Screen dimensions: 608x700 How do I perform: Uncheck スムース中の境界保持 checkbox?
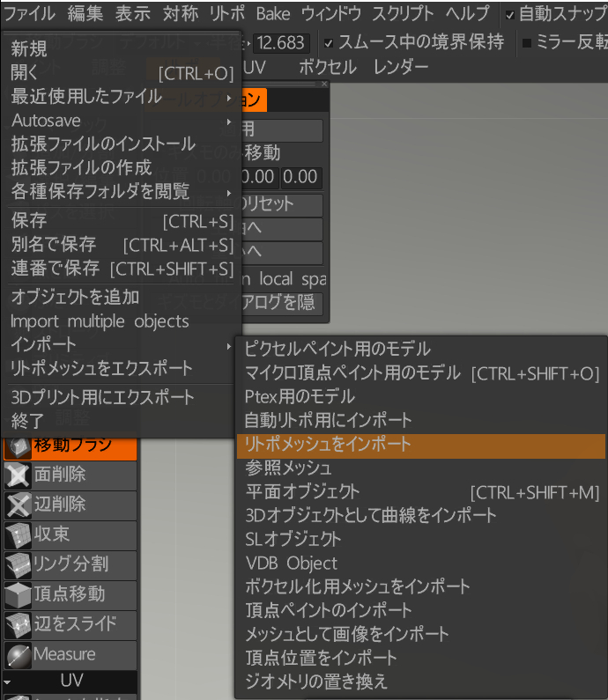point(329,43)
